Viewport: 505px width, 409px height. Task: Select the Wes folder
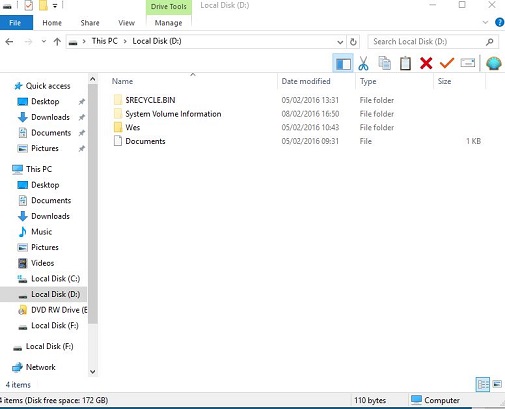[132, 127]
